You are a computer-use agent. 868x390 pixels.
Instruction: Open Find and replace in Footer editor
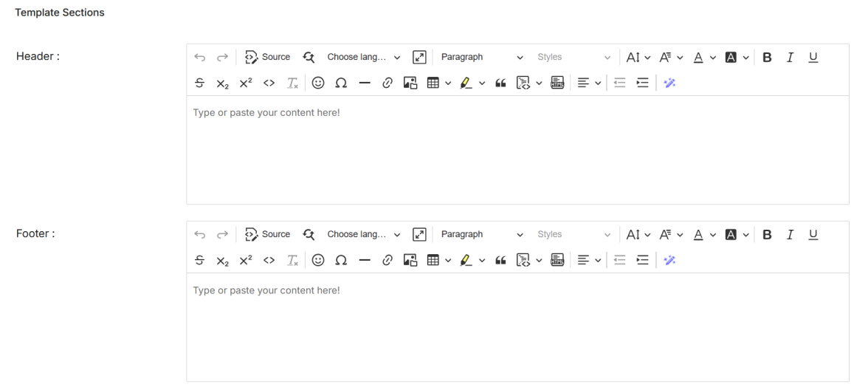[x=309, y=234]
